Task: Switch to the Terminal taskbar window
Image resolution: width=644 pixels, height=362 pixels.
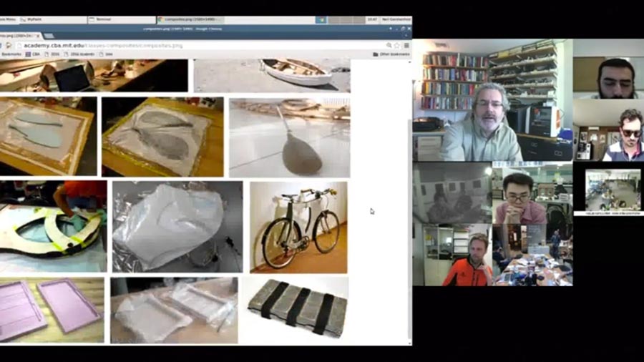Action: tap(122, 19)
